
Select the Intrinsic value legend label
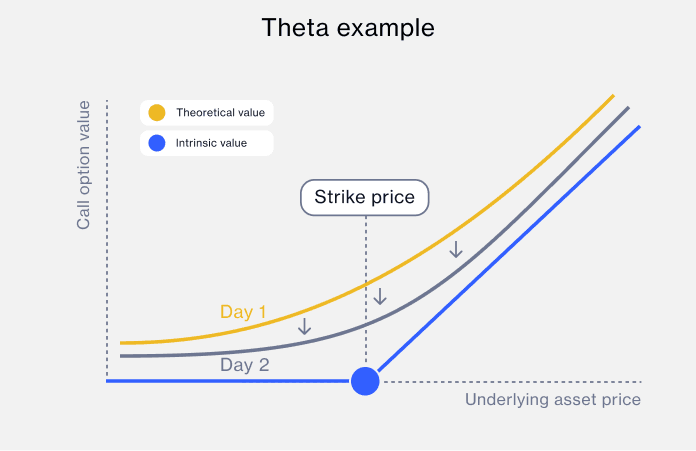(x=210, y=143)
